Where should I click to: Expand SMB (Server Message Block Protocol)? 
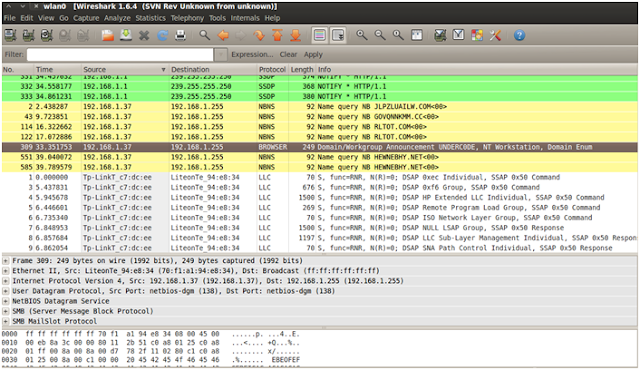pos(6,311)
